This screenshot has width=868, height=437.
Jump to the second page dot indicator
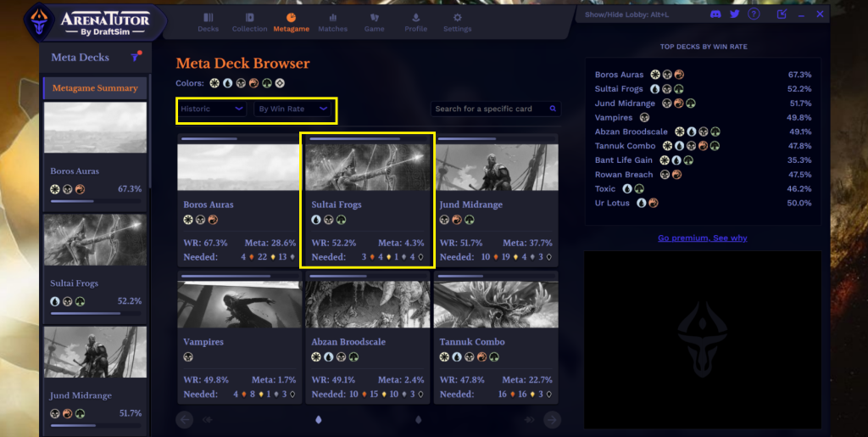pyautogui.click(x=418, y=419)
